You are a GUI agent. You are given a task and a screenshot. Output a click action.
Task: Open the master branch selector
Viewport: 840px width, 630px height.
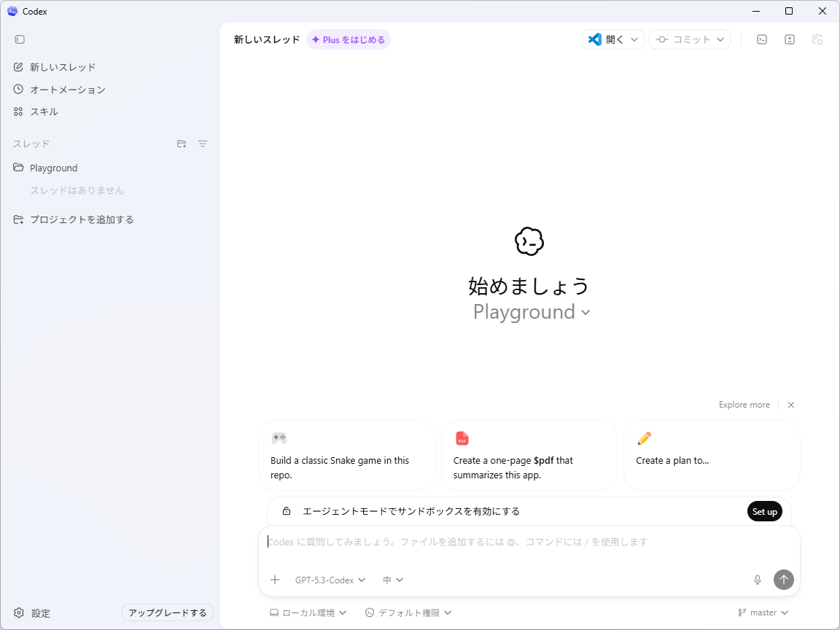click(x=763, y=612)
